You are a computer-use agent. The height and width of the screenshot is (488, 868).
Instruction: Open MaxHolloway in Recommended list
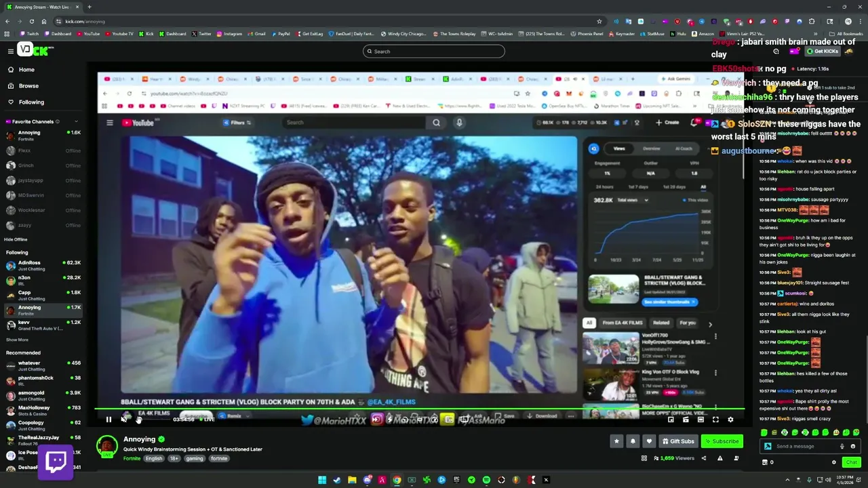pos(43,410)
